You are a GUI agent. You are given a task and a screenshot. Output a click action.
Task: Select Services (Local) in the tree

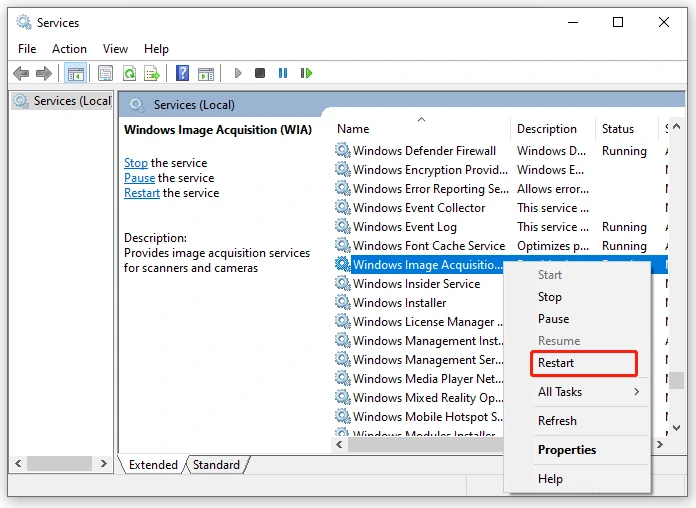pyautogui.click(x=71, y=101)
